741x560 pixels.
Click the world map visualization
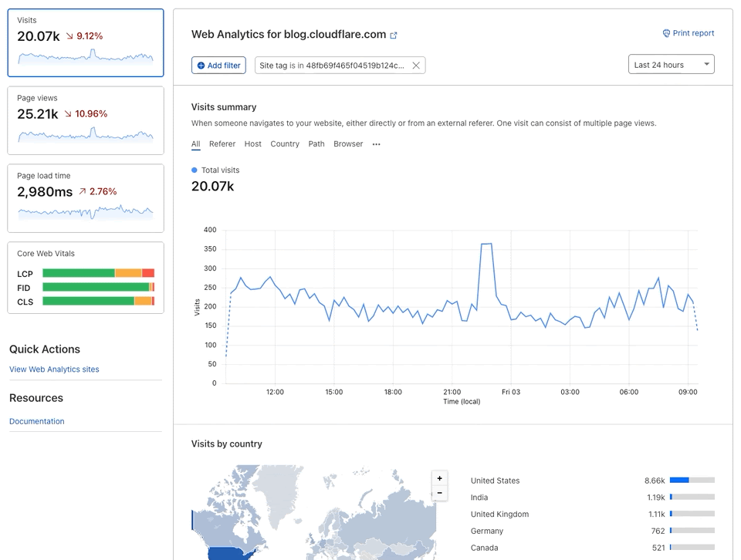point(314,512)
